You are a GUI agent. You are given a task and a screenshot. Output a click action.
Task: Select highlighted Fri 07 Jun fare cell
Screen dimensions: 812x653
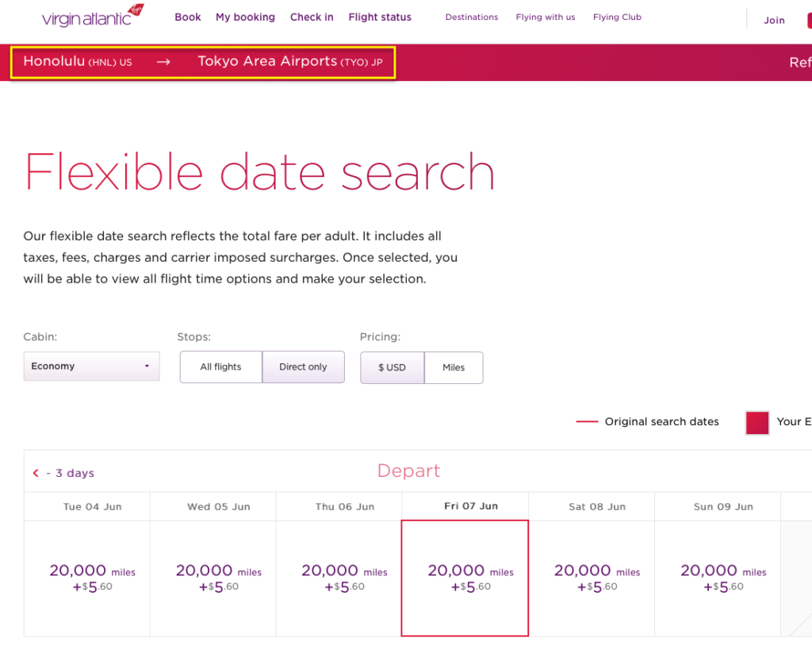[x=465, y=578]
